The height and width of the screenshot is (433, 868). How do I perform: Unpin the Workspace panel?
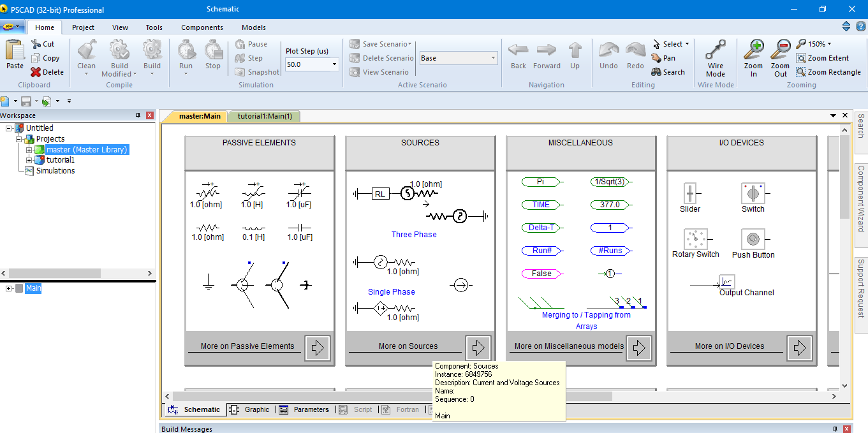pos(139,115)
